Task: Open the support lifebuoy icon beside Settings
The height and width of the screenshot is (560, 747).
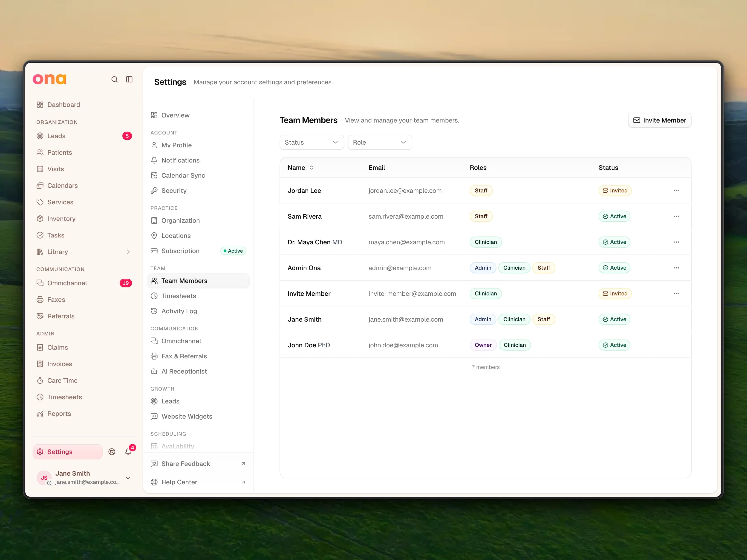Action: (112, 452)
